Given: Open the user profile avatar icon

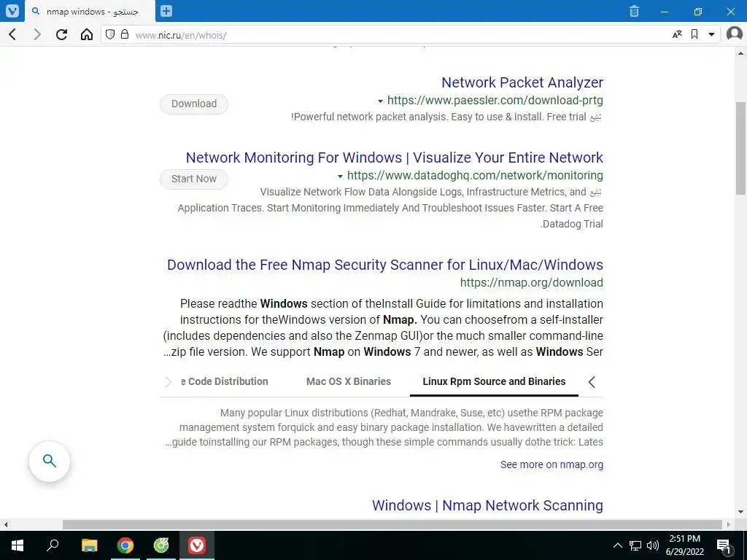Looking at the screenshot, I should (735, 34).
